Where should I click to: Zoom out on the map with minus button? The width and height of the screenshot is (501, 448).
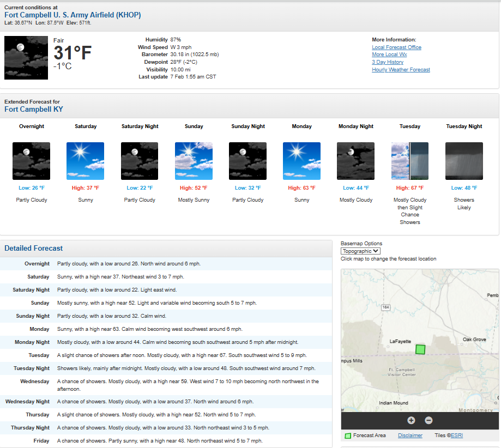(x=428, y=420)
